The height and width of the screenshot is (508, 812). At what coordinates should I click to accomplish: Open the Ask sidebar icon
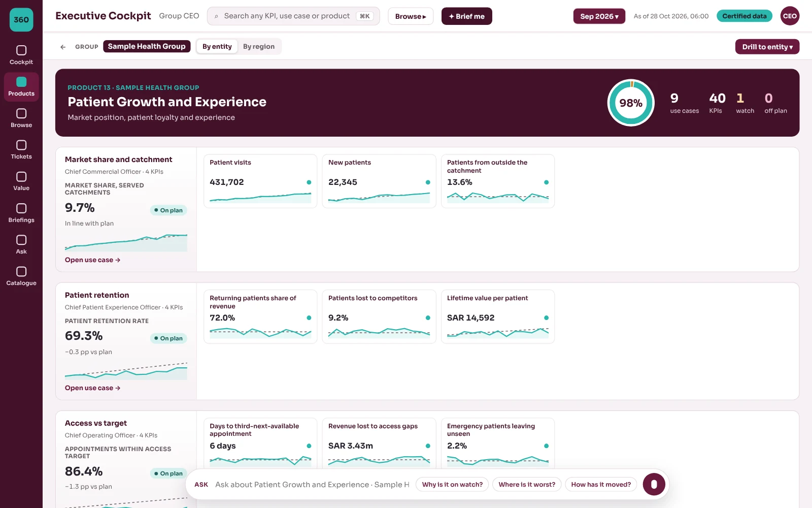[21, 245]
